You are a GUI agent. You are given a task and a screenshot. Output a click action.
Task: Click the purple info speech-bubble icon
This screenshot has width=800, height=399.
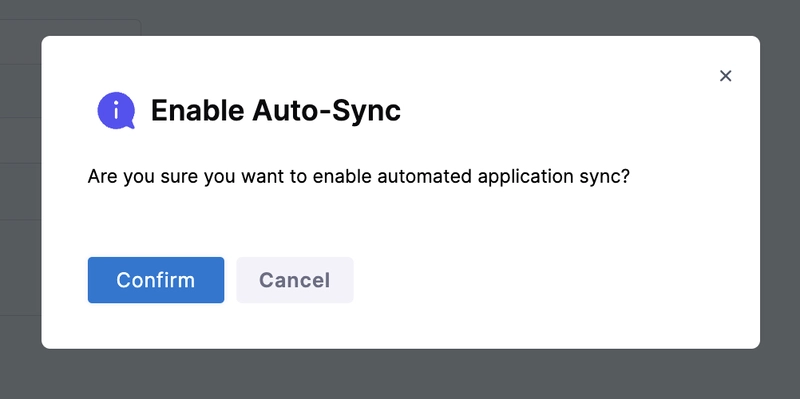tap(116, 110)
